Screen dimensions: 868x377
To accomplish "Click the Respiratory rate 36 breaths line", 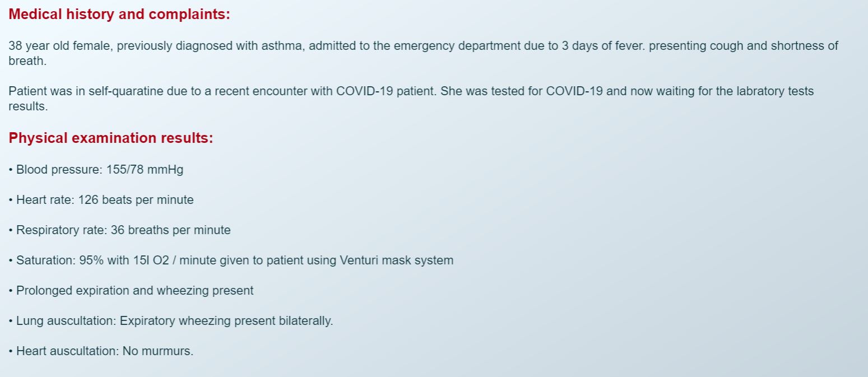I will click(x=119, y=230).
